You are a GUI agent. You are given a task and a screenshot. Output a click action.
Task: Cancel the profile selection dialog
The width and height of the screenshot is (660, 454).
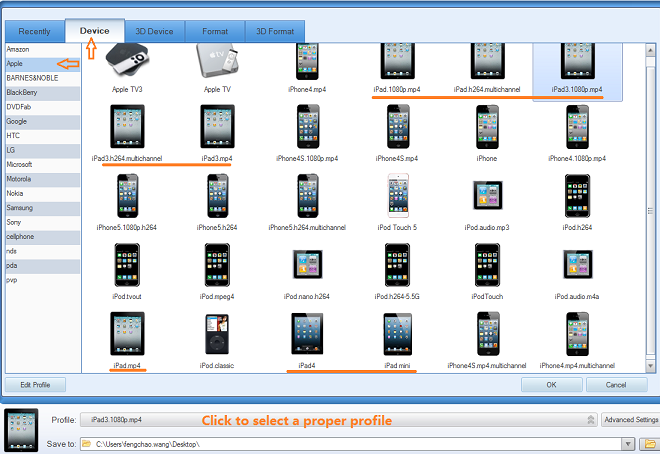[x=616, y=385]
